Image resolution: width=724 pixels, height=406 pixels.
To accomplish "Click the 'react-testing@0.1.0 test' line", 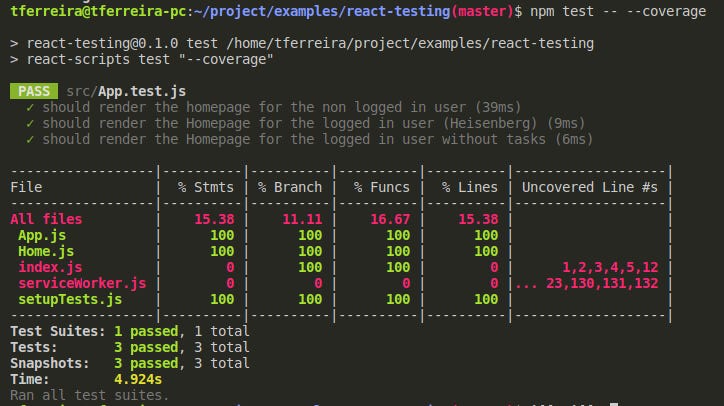I will click(302, 43).
